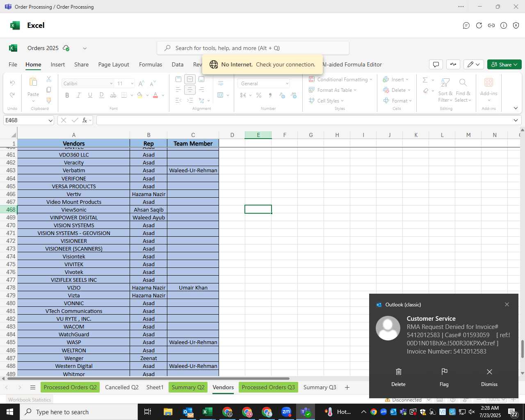Open the Processed Orders Q2 sheet

pos(70,387)
